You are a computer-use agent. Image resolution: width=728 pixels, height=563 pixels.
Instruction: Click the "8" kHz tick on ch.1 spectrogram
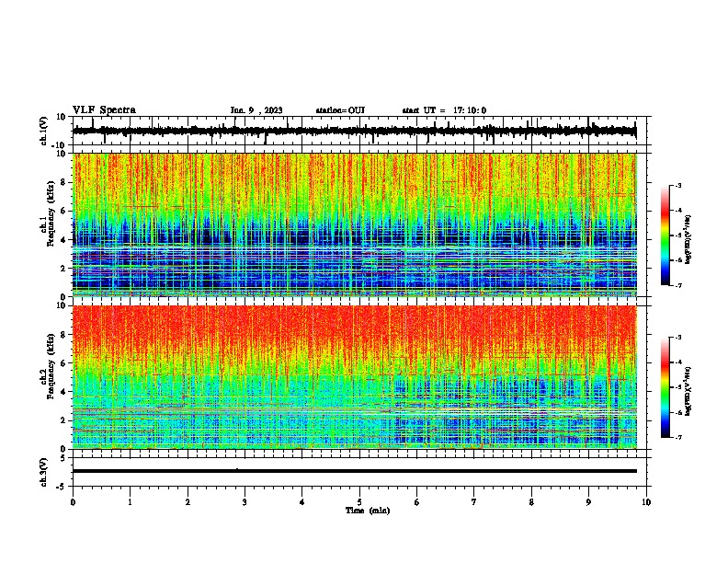click(x=64, y=182)
